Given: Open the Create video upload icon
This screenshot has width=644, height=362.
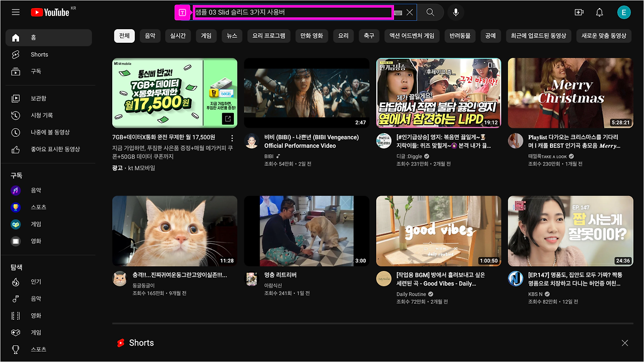Looking at the screenshot, I should [x=579, y=12].
